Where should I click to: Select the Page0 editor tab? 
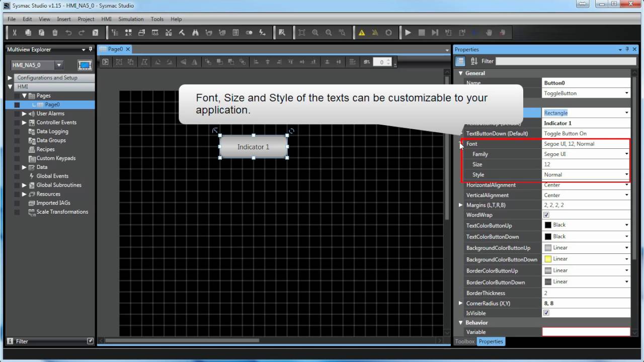(115, 49)
